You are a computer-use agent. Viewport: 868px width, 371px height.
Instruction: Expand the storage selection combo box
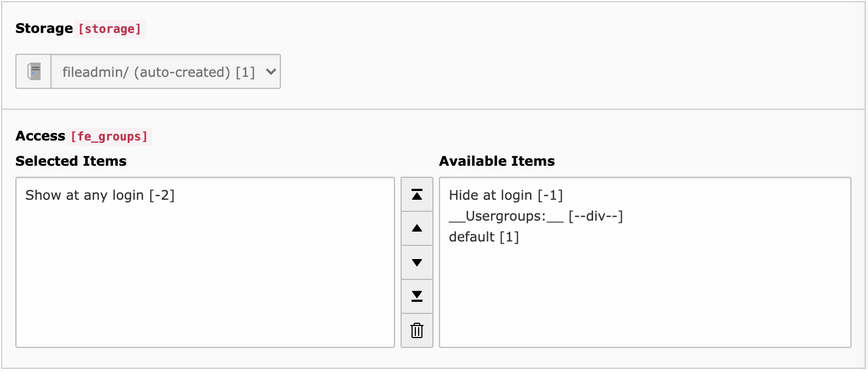tap(165, 71)
